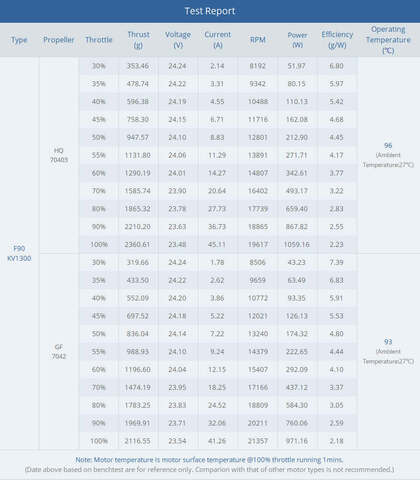This screenshot has width=420, height=480.
Task: Click the GF 7042 propeller cell
Action: click(x=59, y=351)
